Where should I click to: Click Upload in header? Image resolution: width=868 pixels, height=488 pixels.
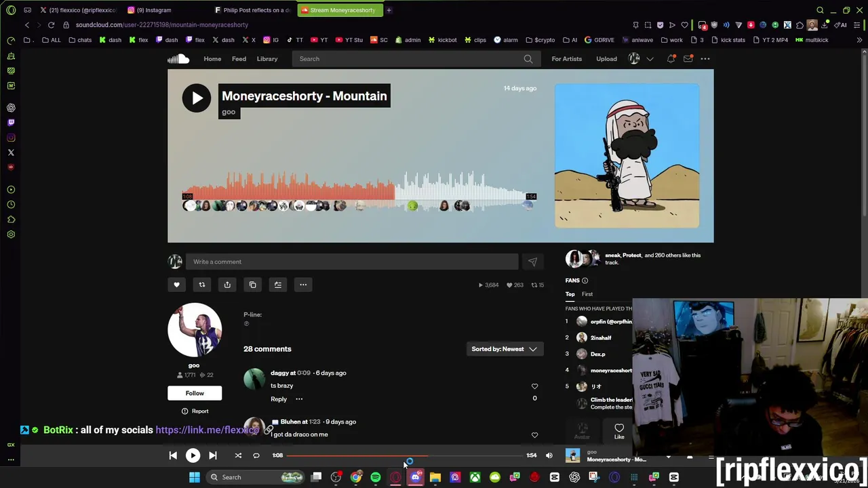tap(606, 59)
